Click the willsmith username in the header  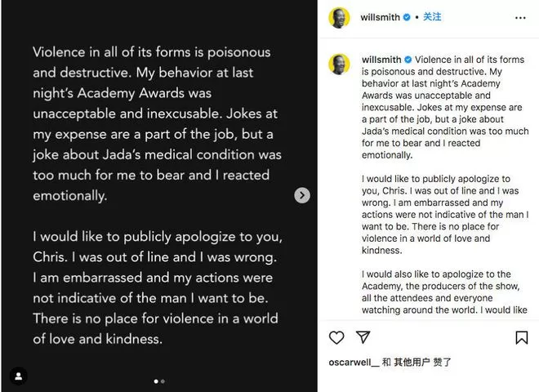coord(380,17)
